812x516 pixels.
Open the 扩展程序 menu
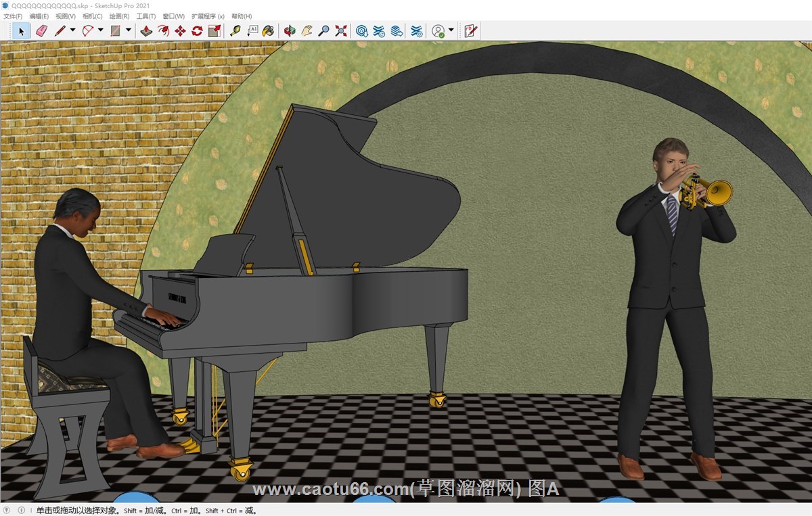(x=208, y=16)
